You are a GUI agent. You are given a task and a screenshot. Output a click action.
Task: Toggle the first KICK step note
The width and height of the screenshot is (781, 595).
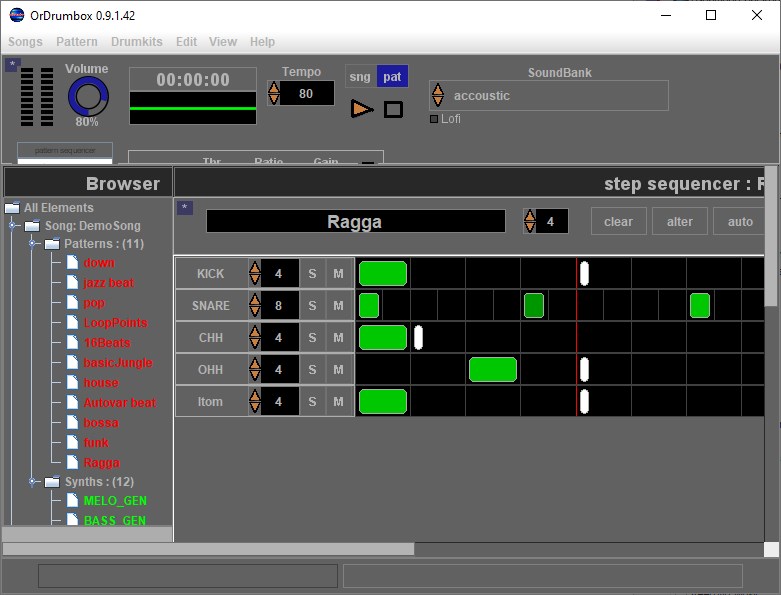[x=383, y=273]
